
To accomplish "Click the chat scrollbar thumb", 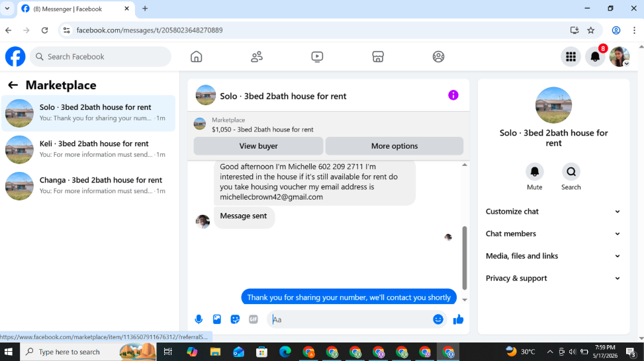I will click(x=465, y=258).
